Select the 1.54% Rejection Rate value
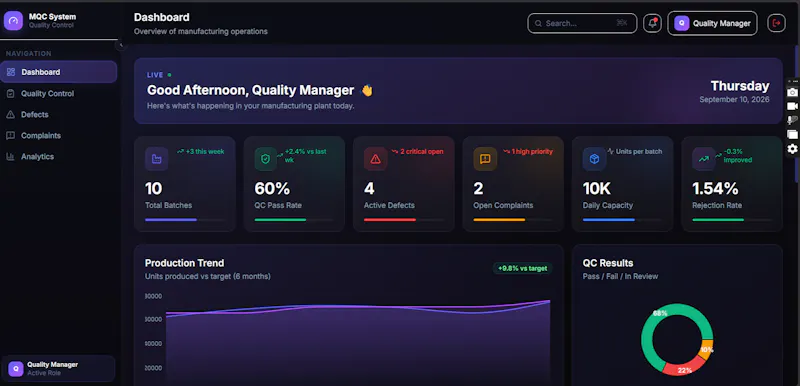The width and height of the screenshot is (800, 386). [715, 189]
